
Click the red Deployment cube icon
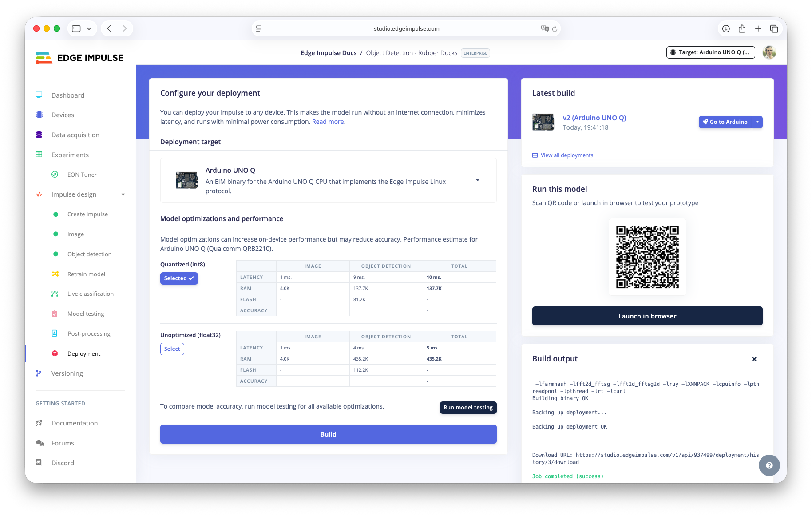(x=55, y=353)
